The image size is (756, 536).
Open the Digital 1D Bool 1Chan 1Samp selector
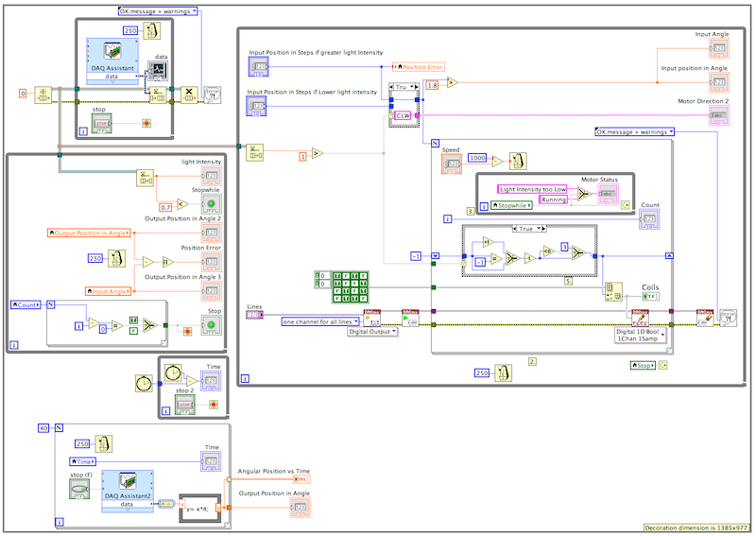[641, 336]
